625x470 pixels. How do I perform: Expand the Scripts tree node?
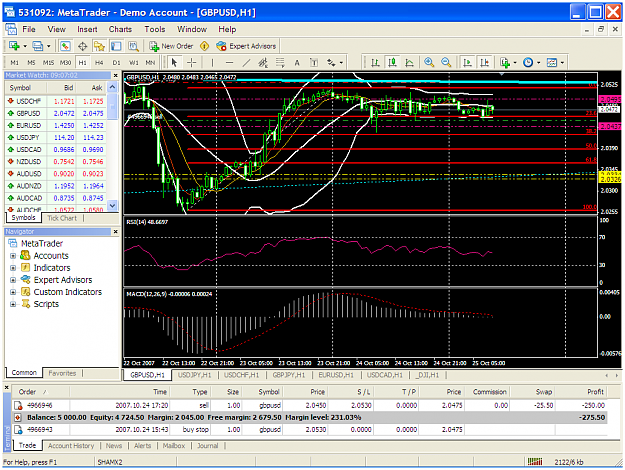pos(13,304)
